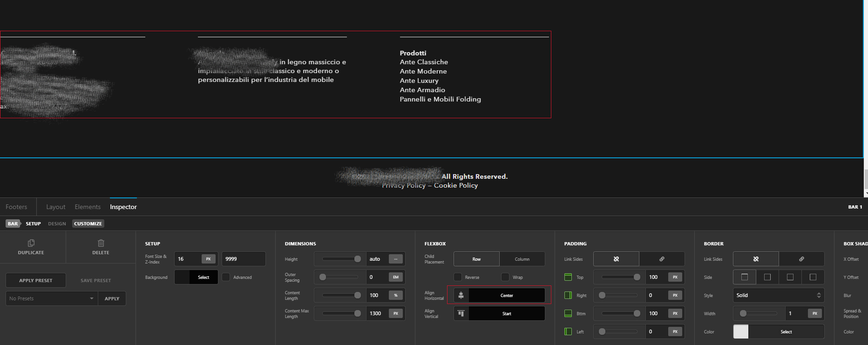Open the Customize sub-tab

pos(88,223)
